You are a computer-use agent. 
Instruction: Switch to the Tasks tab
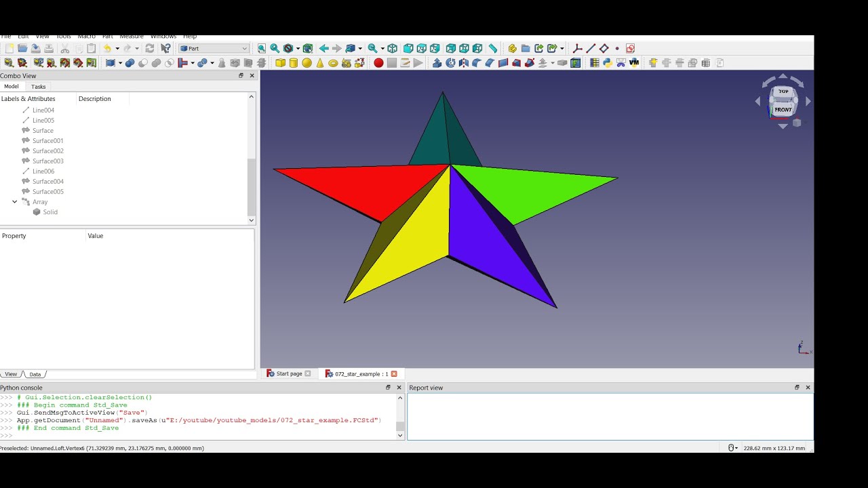(x=38, y=87)
